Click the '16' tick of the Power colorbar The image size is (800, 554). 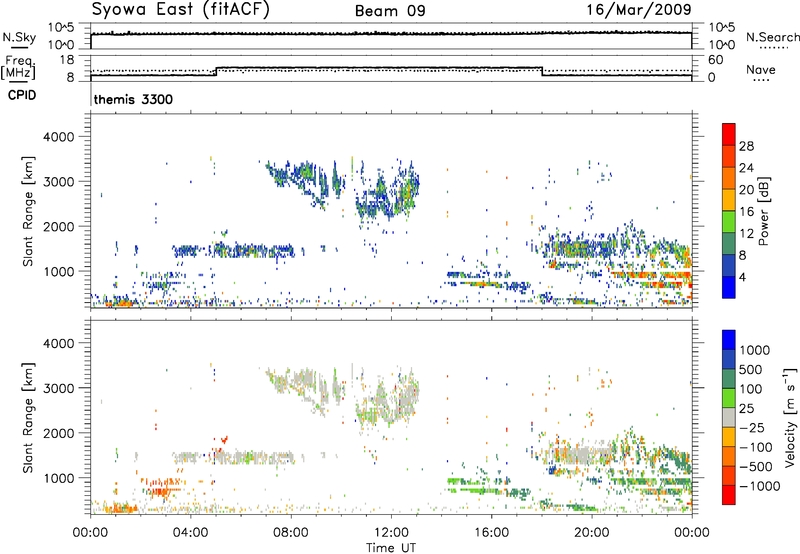point(746,211)
